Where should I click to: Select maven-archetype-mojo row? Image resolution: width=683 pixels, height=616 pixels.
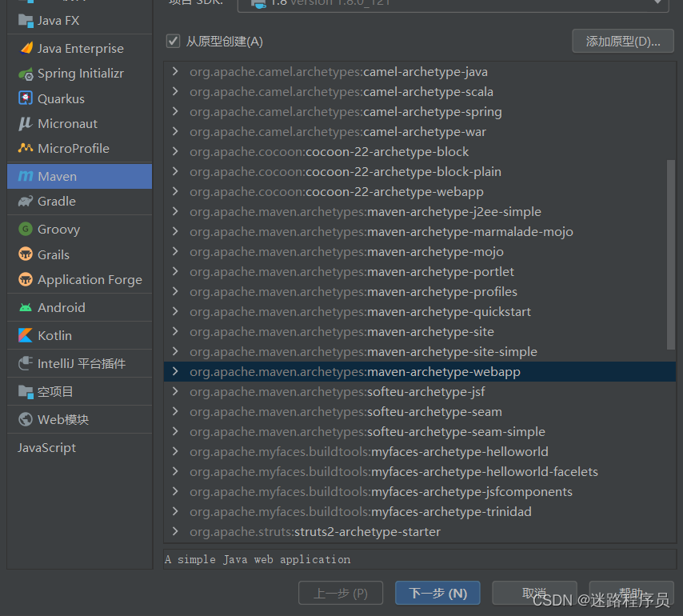point(420,252)
